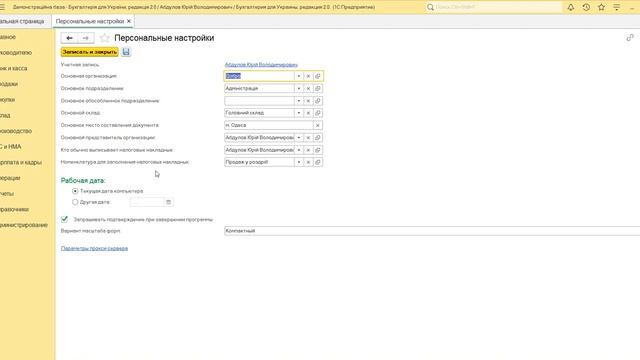The height and width of the screenshot is (360, 640).
Task: Close the Персональные настройки tab
Action: 129,21
